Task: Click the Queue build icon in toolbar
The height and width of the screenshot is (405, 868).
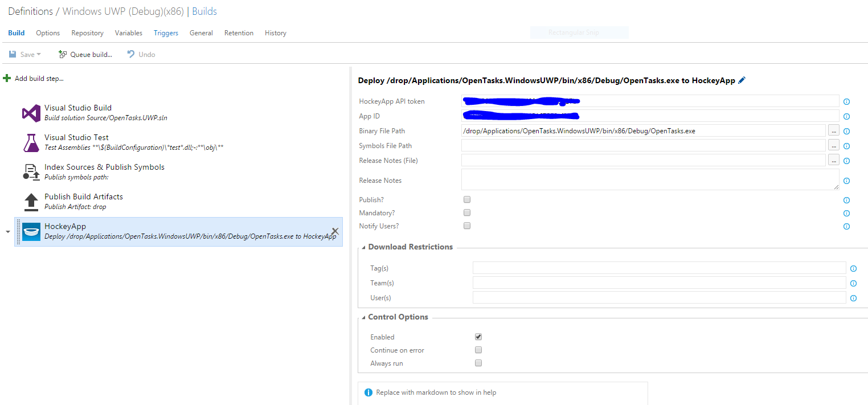Action: tap(63, 55)
